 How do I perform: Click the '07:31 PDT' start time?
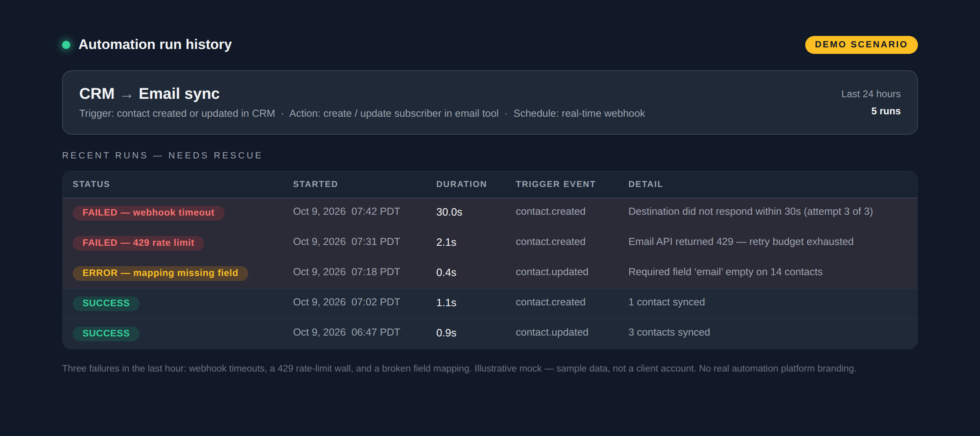click(376, 242)
